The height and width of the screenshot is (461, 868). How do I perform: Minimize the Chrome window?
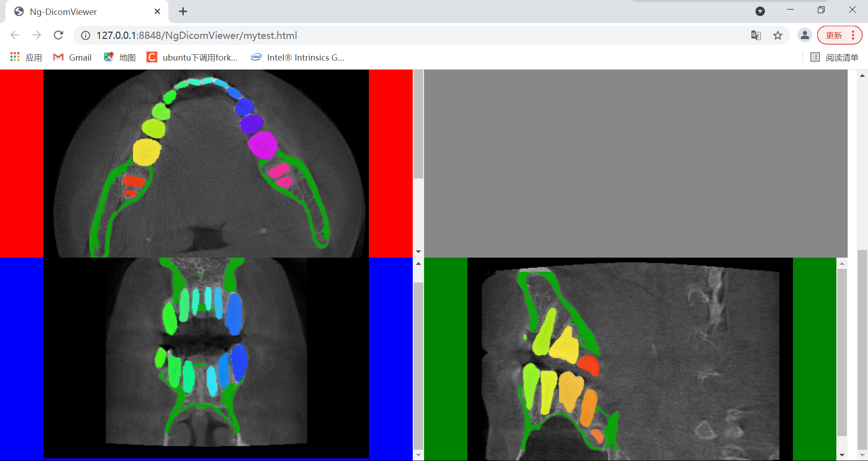click(791, 10)
